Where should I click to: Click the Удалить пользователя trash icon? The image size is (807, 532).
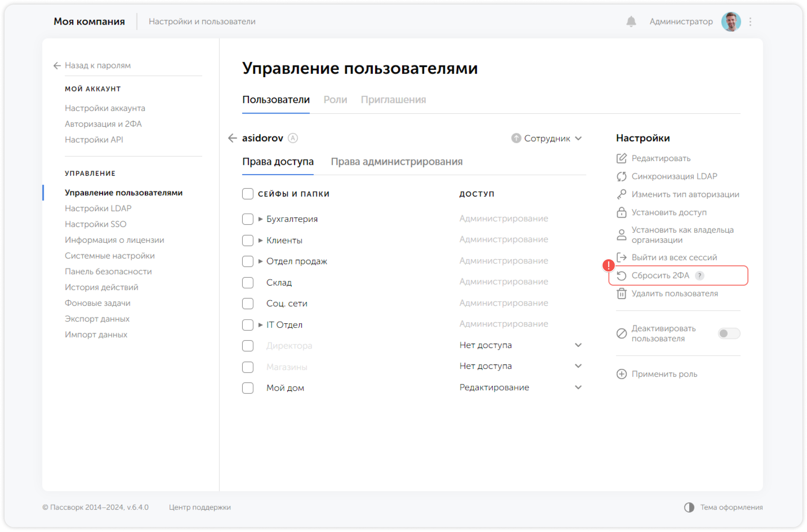(622, 293)
